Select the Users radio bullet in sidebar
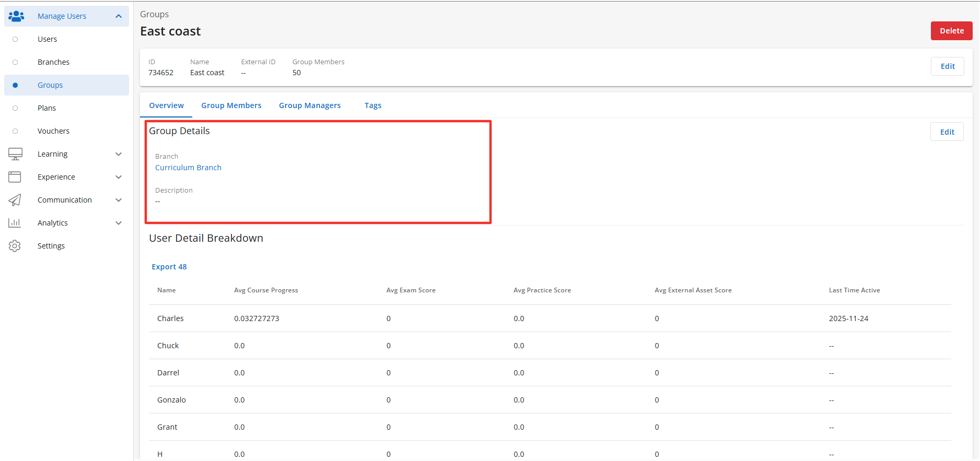Screen dimensions: 980x461 15,39
